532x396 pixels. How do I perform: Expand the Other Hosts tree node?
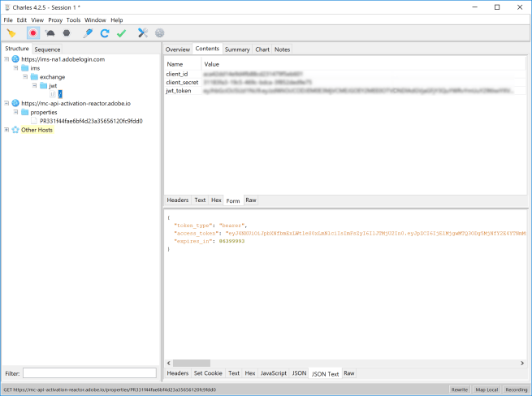tap(7, 130)
